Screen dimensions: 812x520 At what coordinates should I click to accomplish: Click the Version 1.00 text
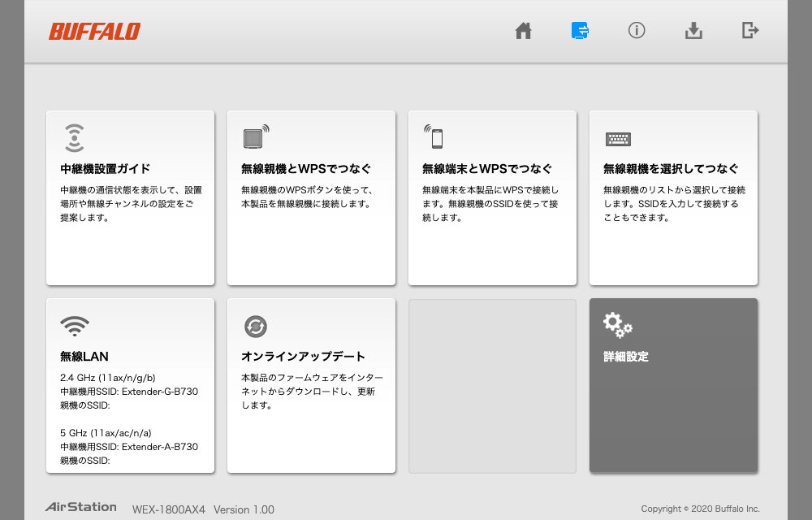pyautogui.click(x=244, y=509)
